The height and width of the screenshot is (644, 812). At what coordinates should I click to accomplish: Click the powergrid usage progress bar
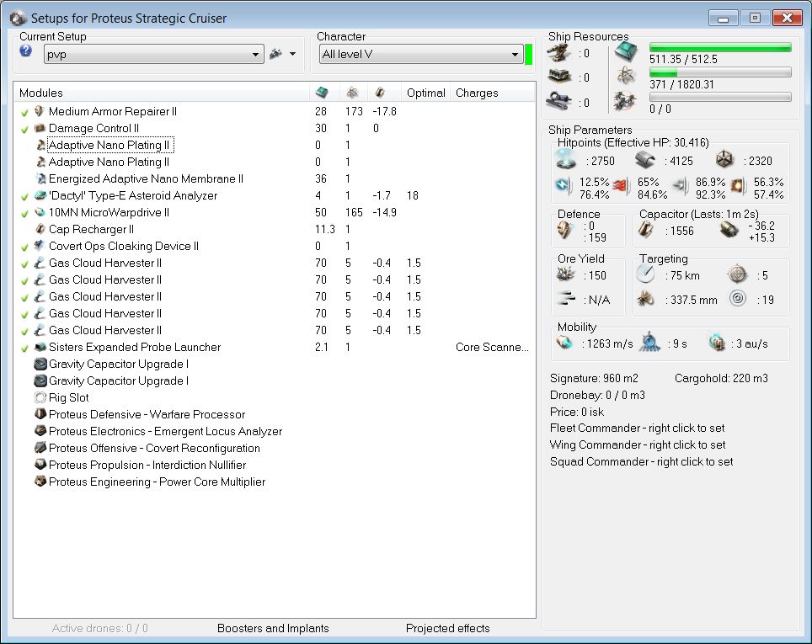pos(720,72)
